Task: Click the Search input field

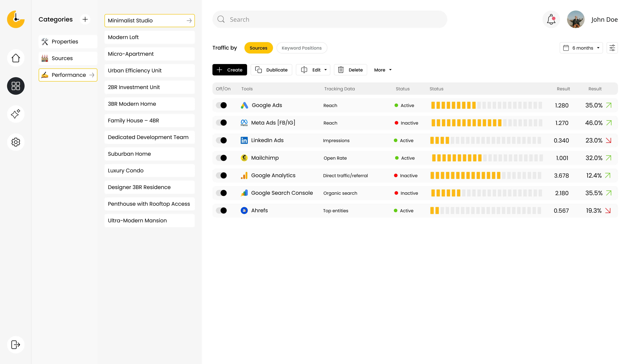Action: click(x=329, y=20)
